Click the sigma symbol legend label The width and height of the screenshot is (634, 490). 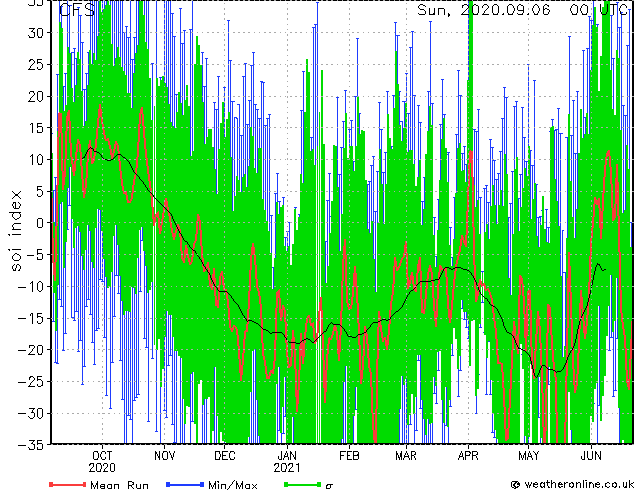329,486
